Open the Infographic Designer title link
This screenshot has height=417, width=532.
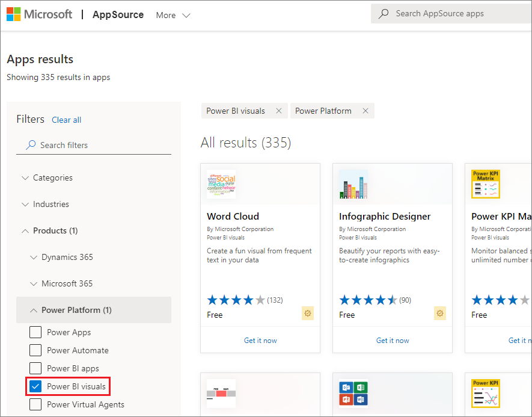coord(385,216)
